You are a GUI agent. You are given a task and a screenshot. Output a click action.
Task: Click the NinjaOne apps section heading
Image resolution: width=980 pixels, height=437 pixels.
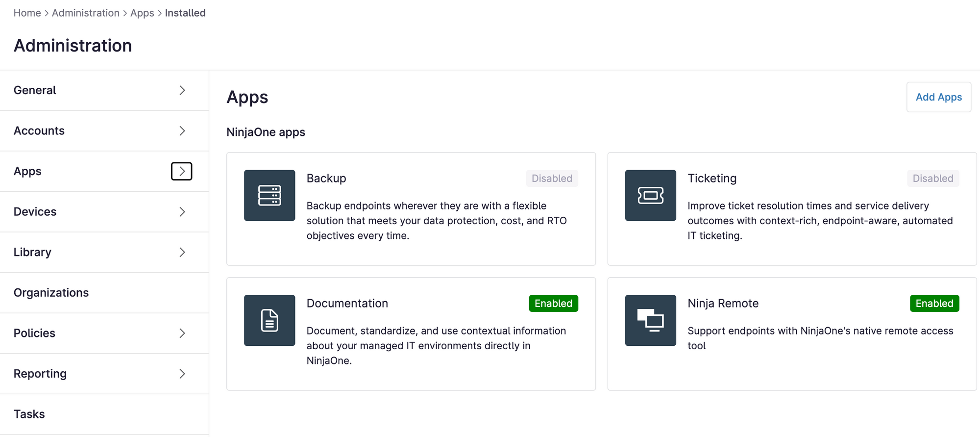(266, 132)
